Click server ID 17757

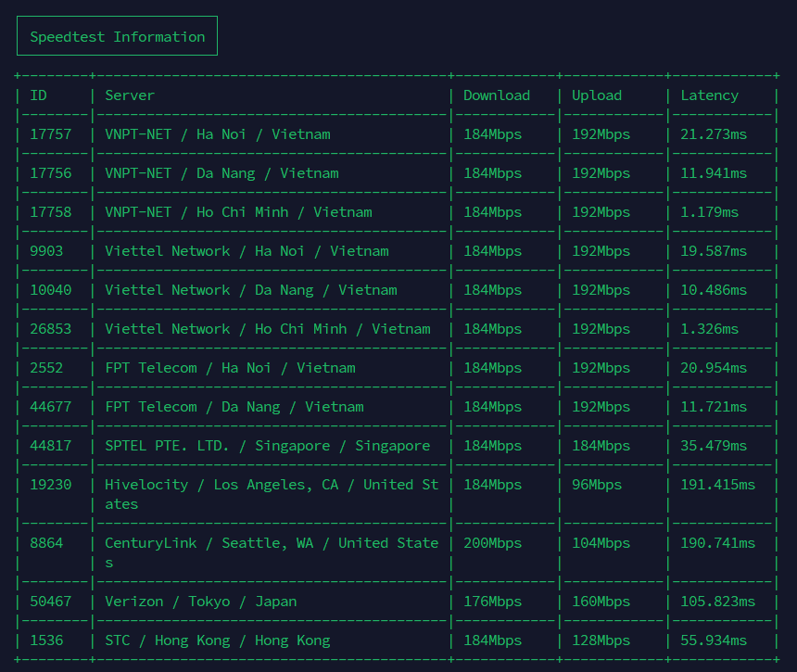[x=51, y=134]
